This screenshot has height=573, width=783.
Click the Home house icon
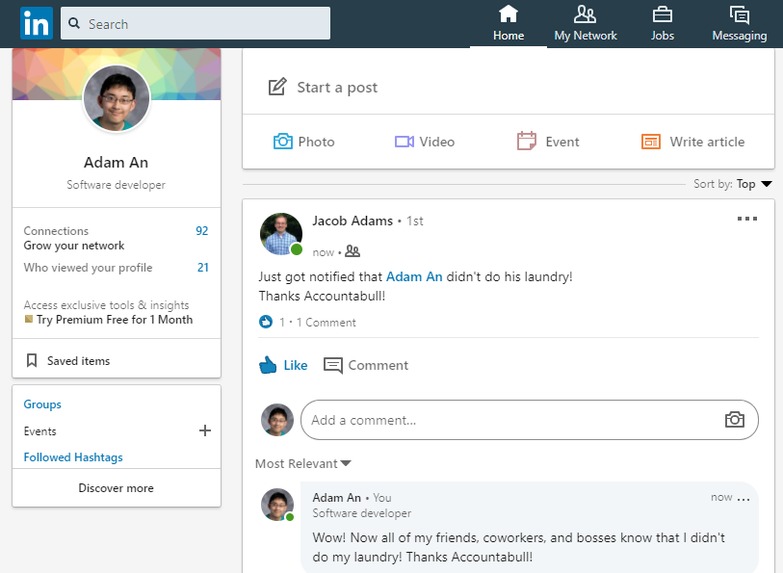click(x=508, y=14)
